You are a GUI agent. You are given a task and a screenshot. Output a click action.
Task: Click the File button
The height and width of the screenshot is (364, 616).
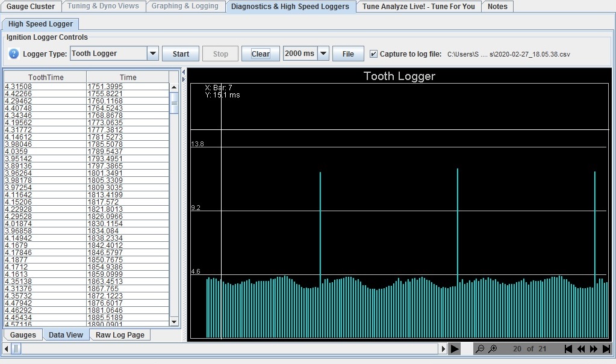(x=348, y=54)
